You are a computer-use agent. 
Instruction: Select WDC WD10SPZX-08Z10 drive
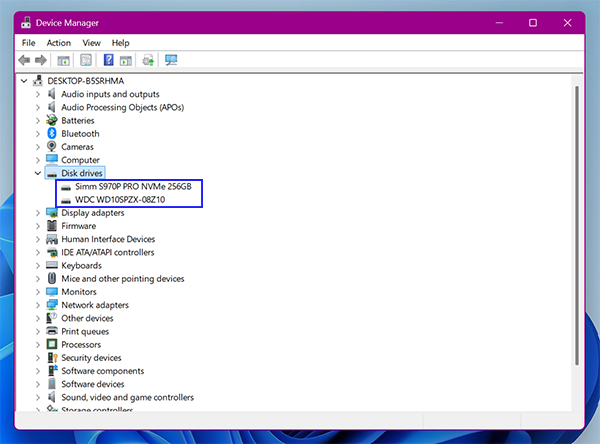(120, 199)
